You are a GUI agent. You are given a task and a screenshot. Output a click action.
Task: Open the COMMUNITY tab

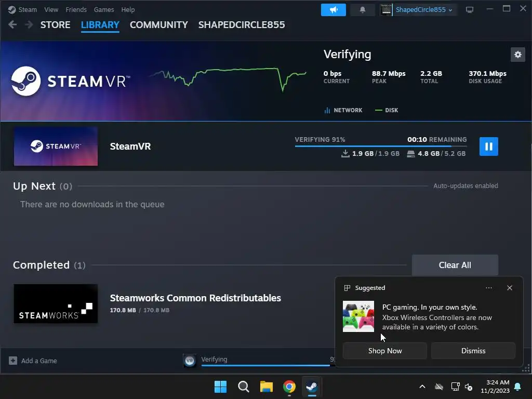click(159, 25)
